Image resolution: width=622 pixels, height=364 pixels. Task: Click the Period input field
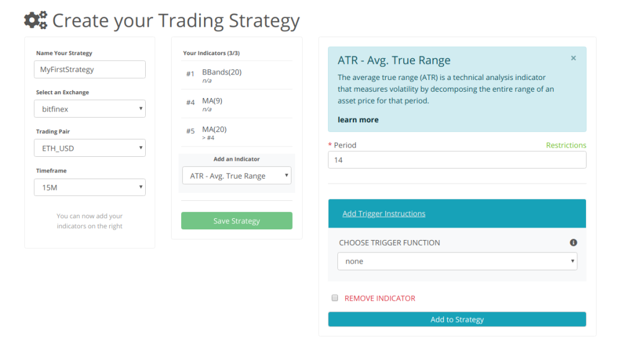(457, 160)
